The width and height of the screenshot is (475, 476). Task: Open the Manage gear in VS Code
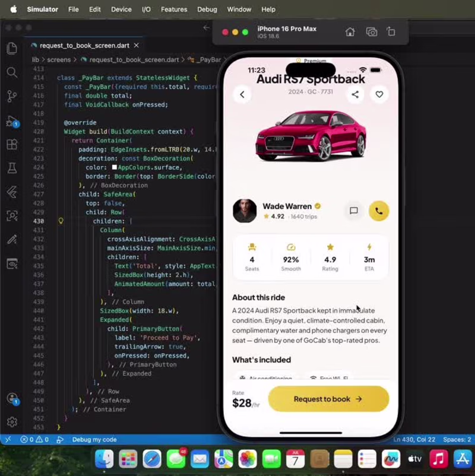coord(12,422)
